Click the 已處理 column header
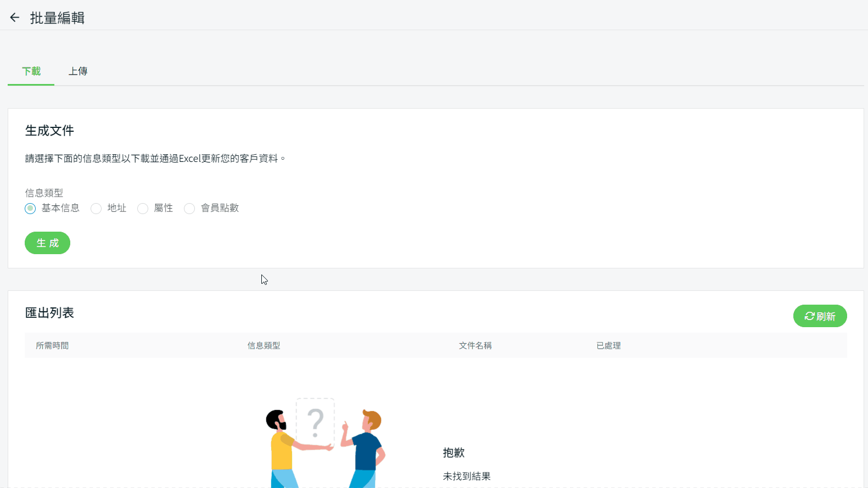The height and width of the screenshot is (488, 868). pos(608,345)
